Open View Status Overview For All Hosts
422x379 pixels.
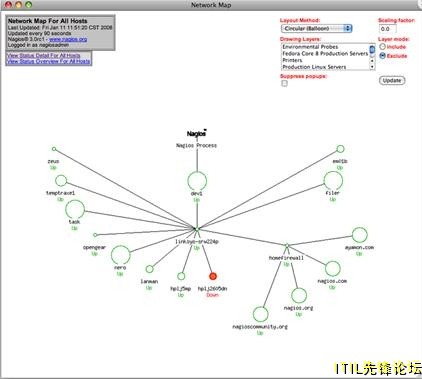click(x=49, y=61)
